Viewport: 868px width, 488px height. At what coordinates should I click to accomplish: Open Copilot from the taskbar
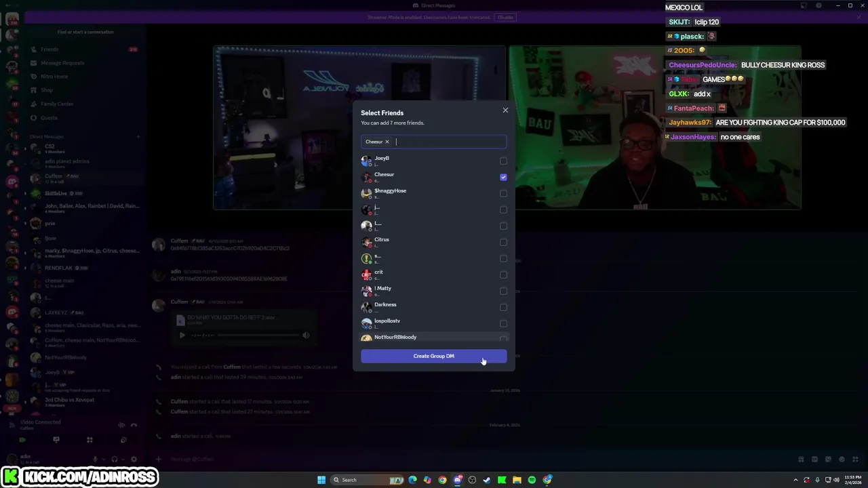point(427,480)
